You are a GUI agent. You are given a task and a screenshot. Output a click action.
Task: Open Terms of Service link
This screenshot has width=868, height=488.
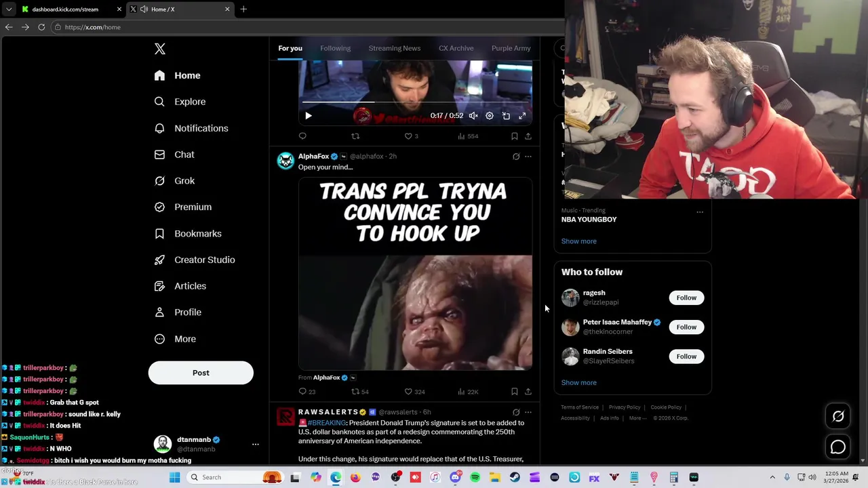point(580,407)
